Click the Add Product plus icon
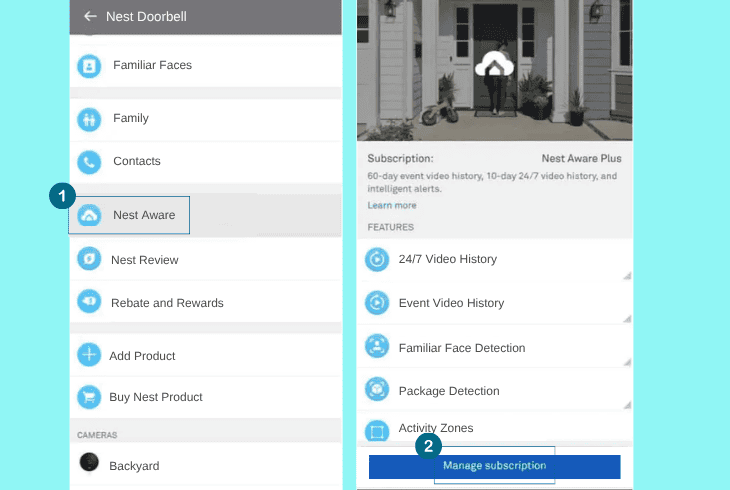Image resolution: width=730 pixels, height=490 pixels. point(89,354)
